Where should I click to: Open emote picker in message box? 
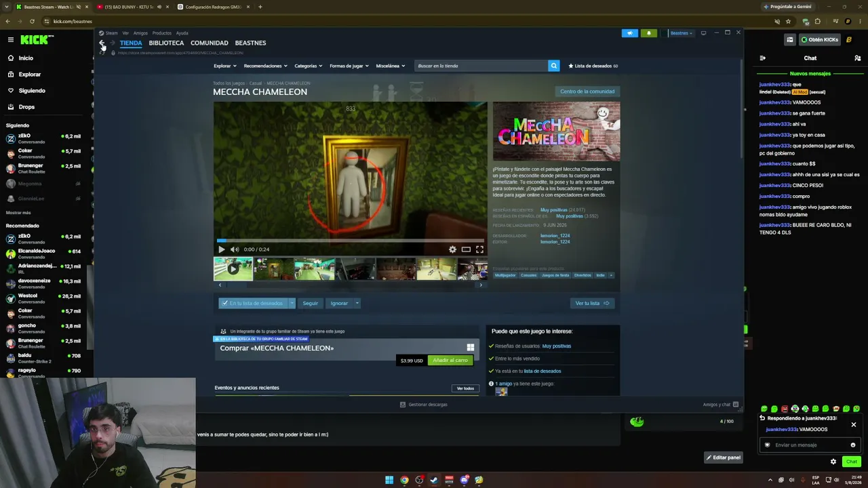853,445
